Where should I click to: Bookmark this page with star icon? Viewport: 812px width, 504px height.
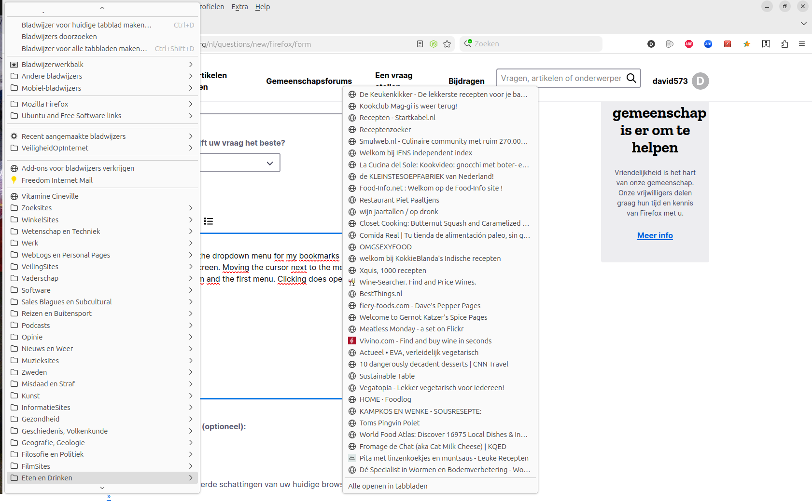click(x=447, y=44)
